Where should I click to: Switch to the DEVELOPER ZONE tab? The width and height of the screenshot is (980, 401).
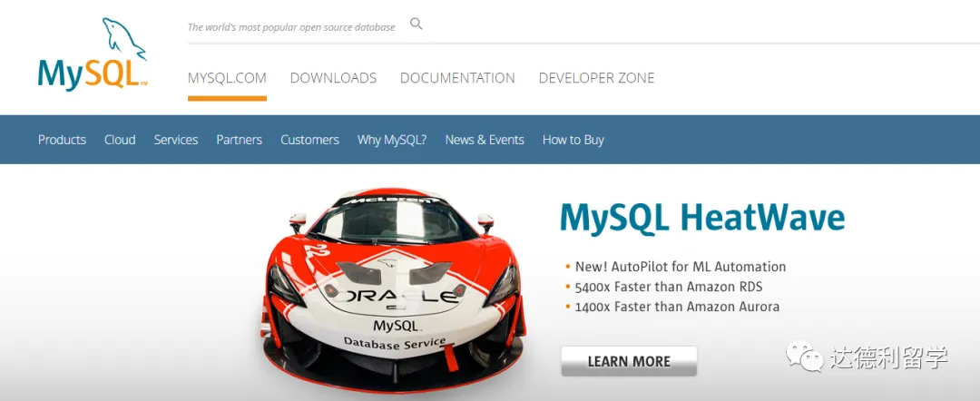[596, 78]
